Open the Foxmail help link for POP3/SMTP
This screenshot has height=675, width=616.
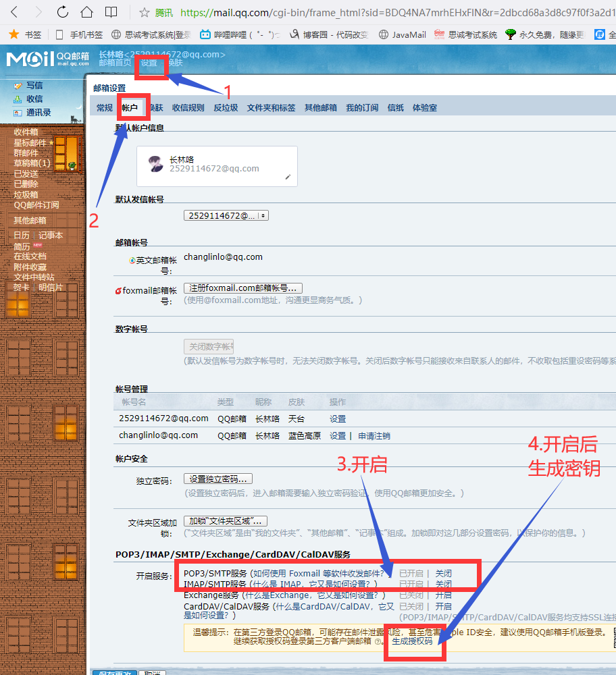click(x=318, y=573)
